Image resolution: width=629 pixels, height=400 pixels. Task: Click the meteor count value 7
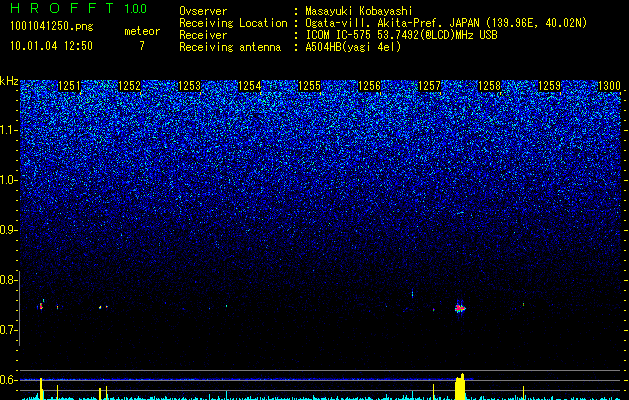(x=142, y=46)
